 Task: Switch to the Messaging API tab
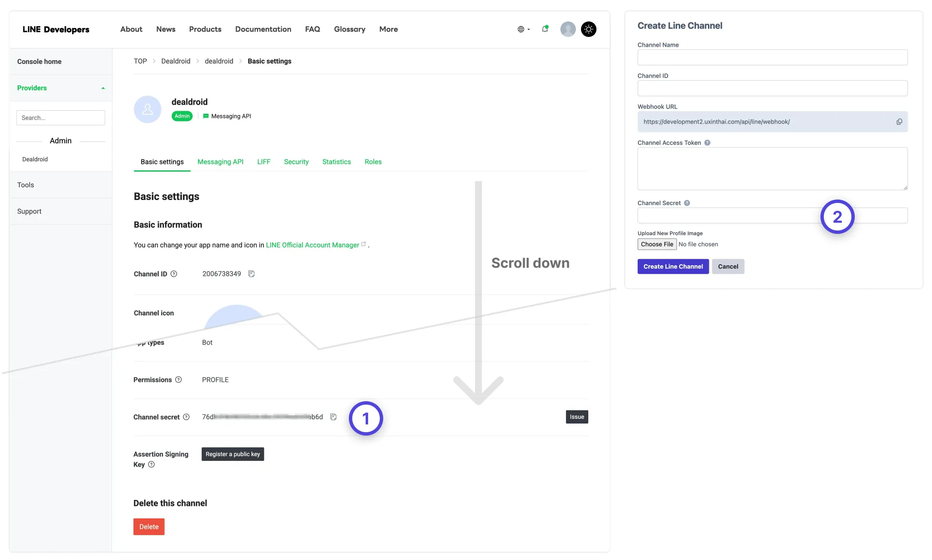[x=220, y=162]
